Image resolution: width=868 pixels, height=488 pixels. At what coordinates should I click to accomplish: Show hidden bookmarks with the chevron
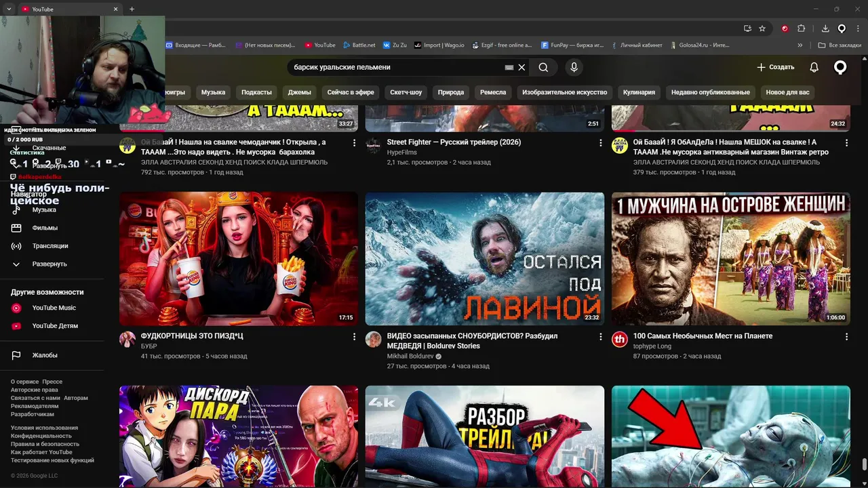coord(800,45)
